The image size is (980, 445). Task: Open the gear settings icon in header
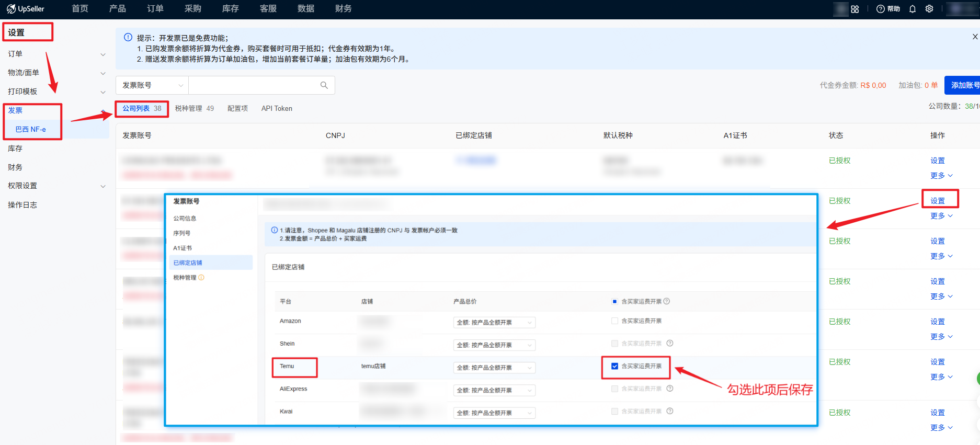point(929,9)
